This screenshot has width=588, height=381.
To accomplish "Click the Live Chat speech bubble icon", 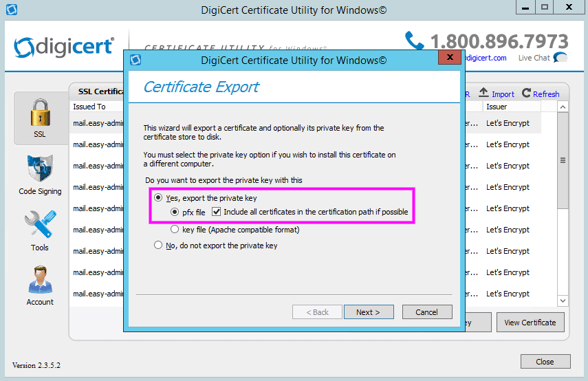I will click(x=560, y=57).
